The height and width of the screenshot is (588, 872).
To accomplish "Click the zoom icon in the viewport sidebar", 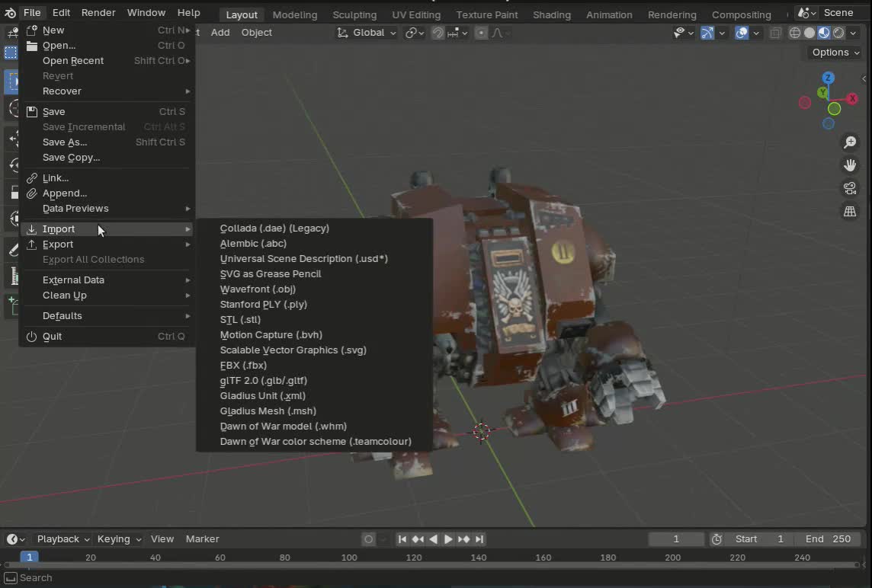I will pyautogui.click(x=850, y=142).
